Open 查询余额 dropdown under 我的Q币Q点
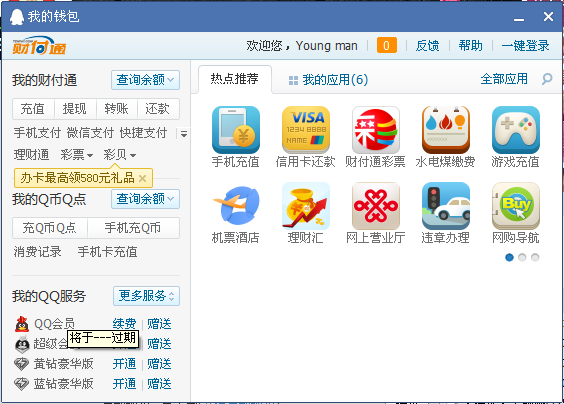Viewport: 564px width, 404px height. (x=145, y=199)
